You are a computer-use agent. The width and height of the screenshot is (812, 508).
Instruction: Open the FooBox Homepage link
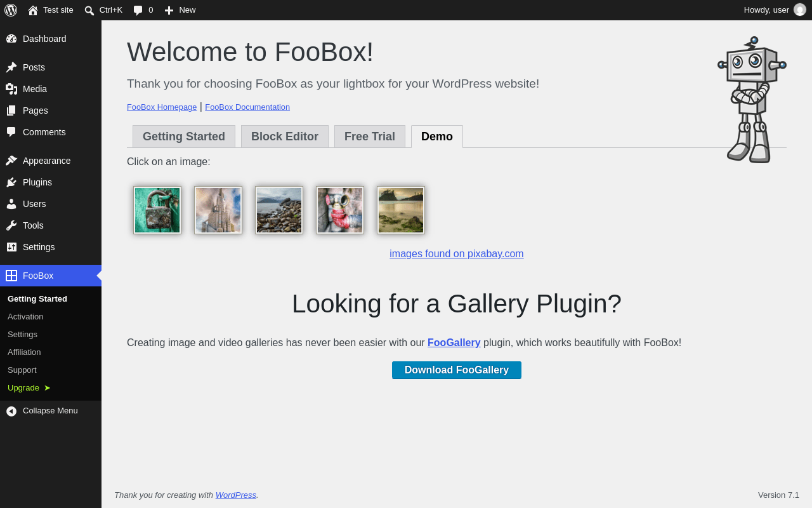[x=162, y=107]
